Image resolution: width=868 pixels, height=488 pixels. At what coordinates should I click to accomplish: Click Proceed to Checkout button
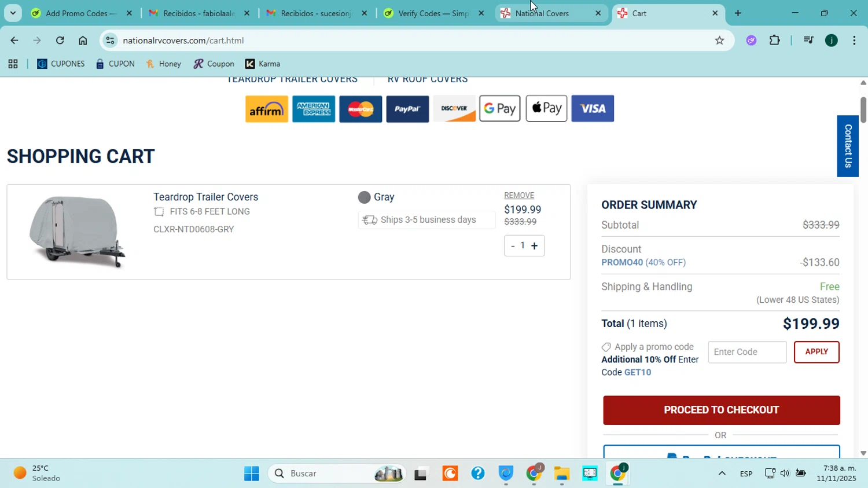pos(722,410)
